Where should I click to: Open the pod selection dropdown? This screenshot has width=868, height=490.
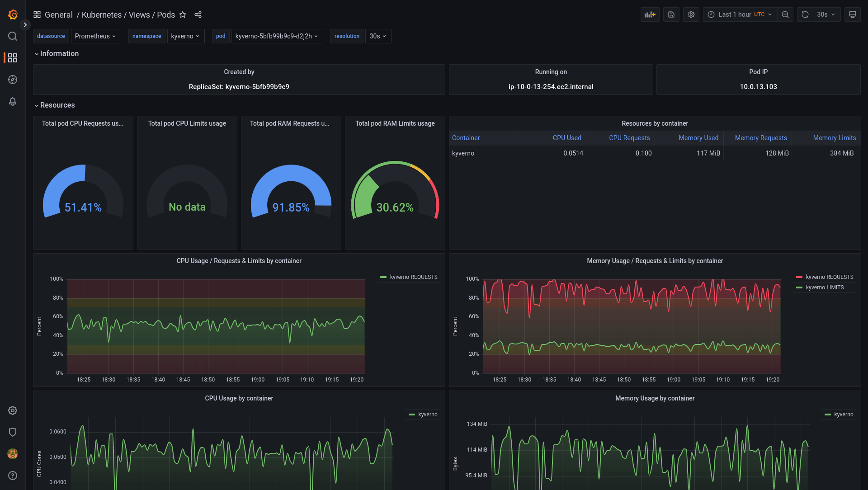(277, 36)
